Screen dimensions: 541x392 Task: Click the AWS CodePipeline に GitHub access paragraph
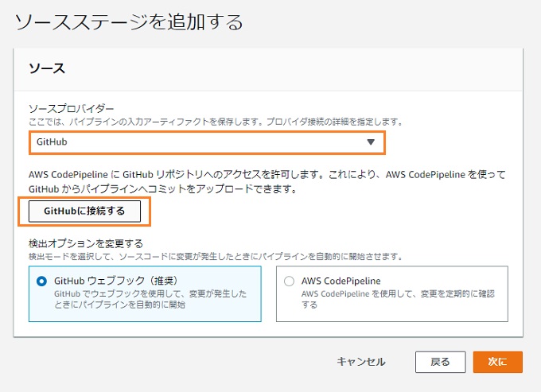(x=267, y=182)
